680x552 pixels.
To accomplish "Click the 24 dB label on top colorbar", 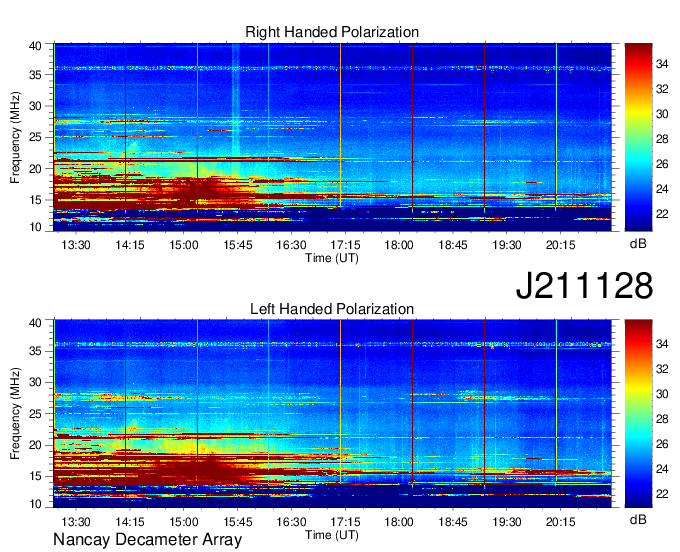I will pyautogui.click(x=662, y=189).
